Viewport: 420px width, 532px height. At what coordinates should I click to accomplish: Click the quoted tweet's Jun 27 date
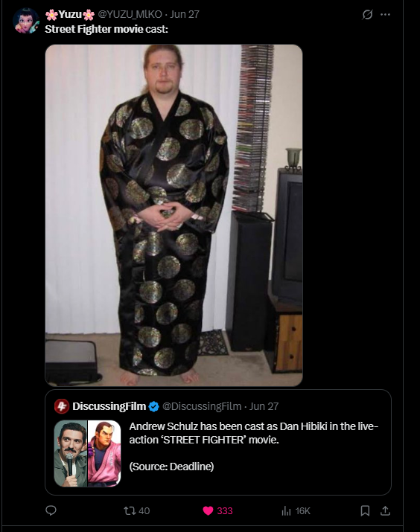coord(264,406)
